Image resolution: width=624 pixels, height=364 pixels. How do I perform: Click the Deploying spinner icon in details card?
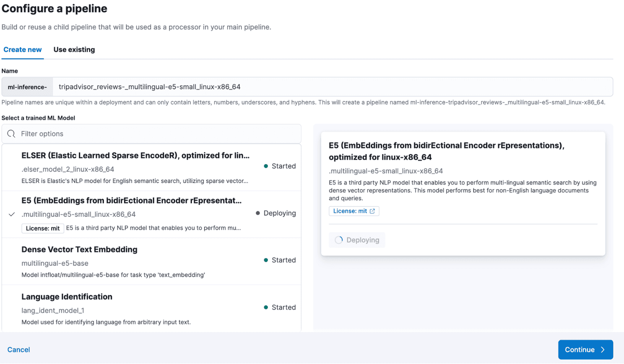pos(338,240)
